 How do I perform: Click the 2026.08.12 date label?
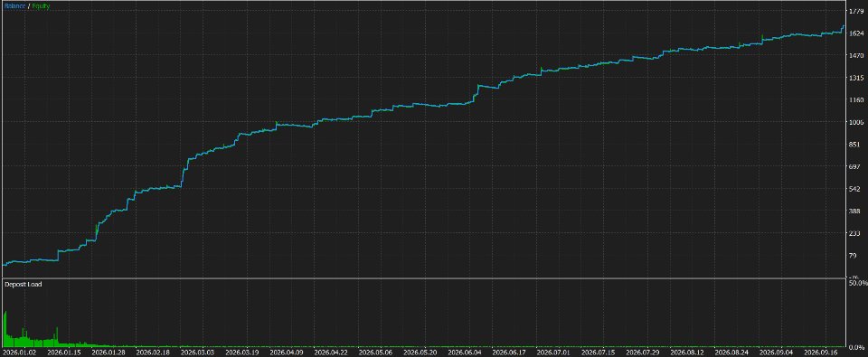pyautogui.click(x=687, y=352)
